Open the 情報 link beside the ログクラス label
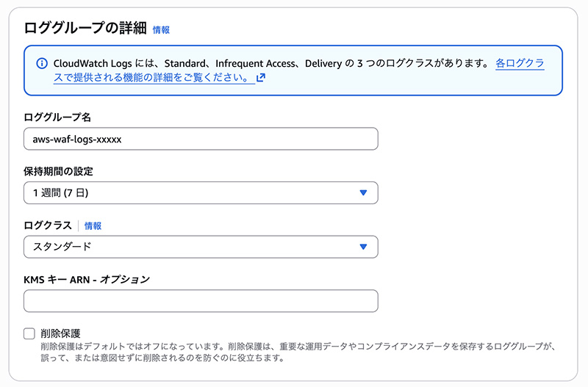The height and width of the screenshot is (387, 588). [x=93, y=226]
